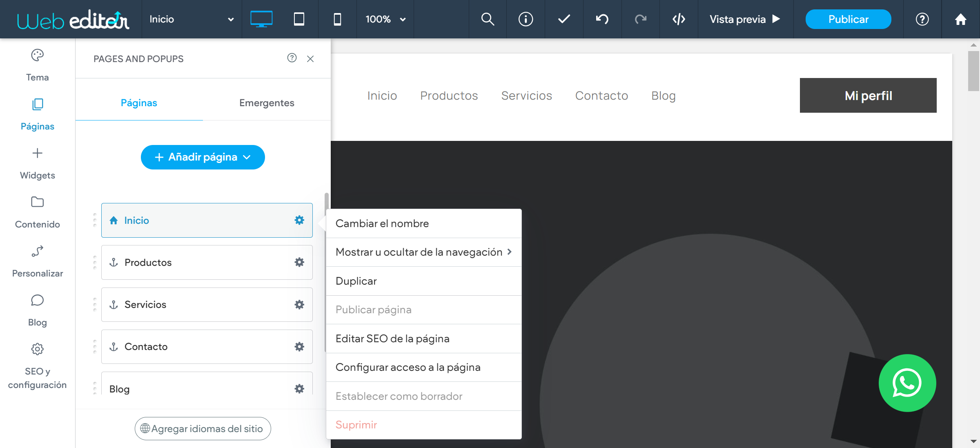Click the canvas scrollbar down arrow
The image size is (980, 448).
point(973,441)
